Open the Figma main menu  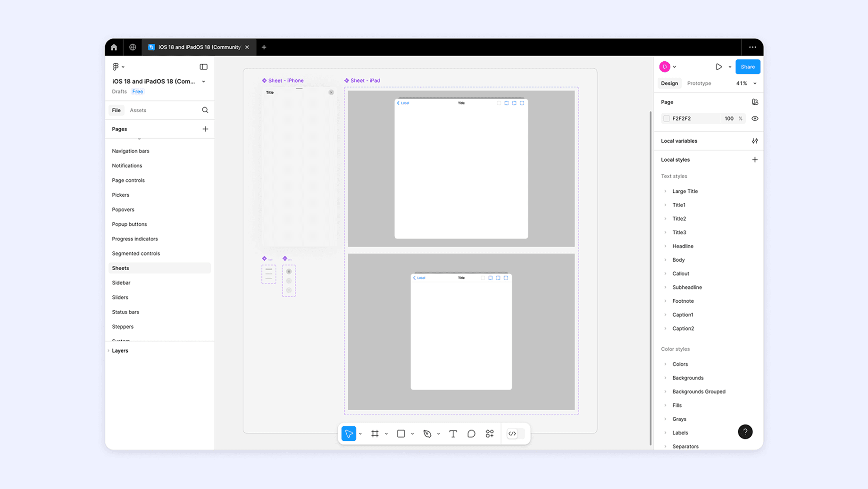(116, 66)
